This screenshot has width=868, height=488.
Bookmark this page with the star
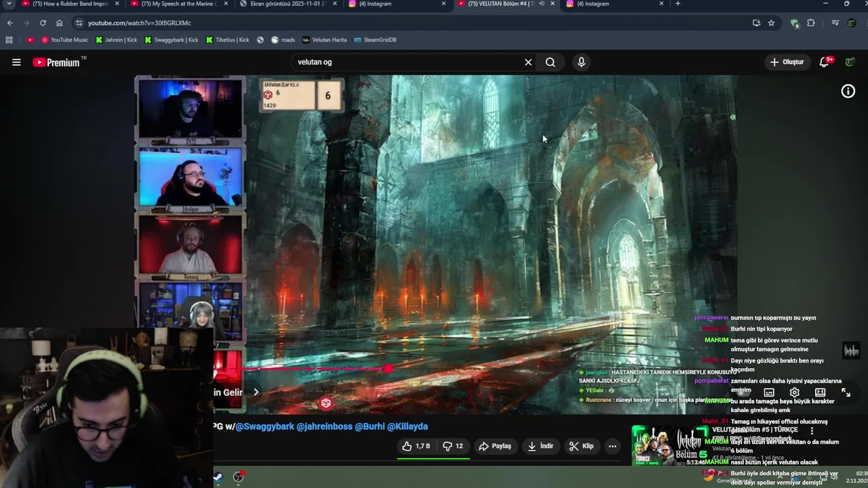pos(771,23)
